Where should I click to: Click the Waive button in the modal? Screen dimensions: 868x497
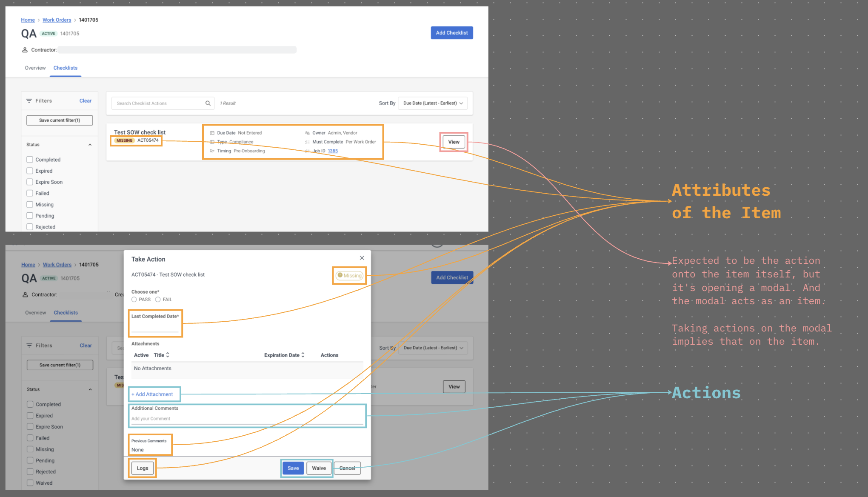coord(319,468)
